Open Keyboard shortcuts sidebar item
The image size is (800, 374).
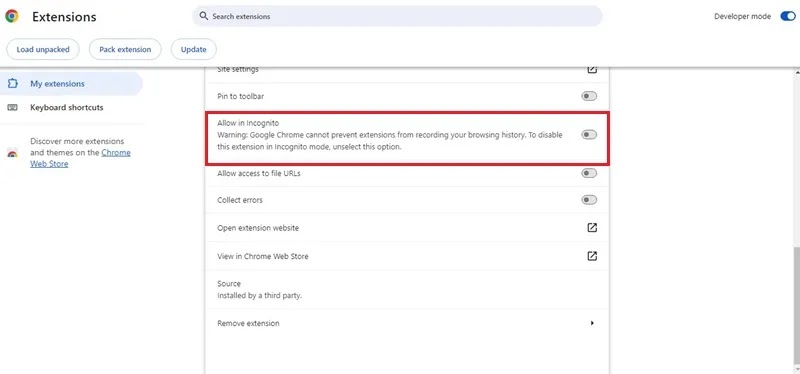(71, 108)
